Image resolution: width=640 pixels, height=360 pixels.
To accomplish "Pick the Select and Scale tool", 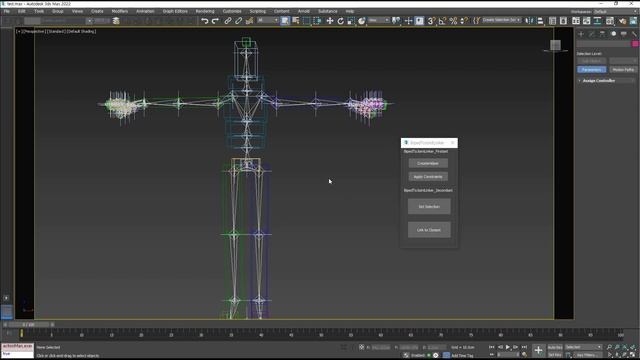I will coord(350,21).
